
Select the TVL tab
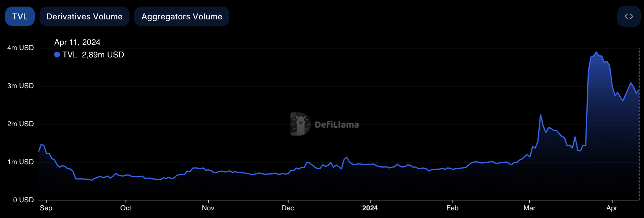click(20, 16)
